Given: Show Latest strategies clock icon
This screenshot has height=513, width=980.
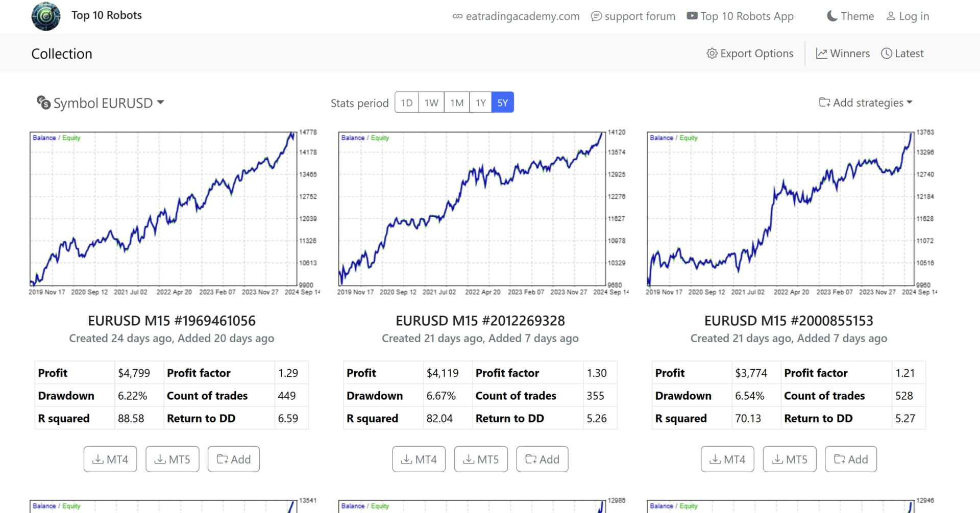Looking at the screenshot, I should (887, 54).
